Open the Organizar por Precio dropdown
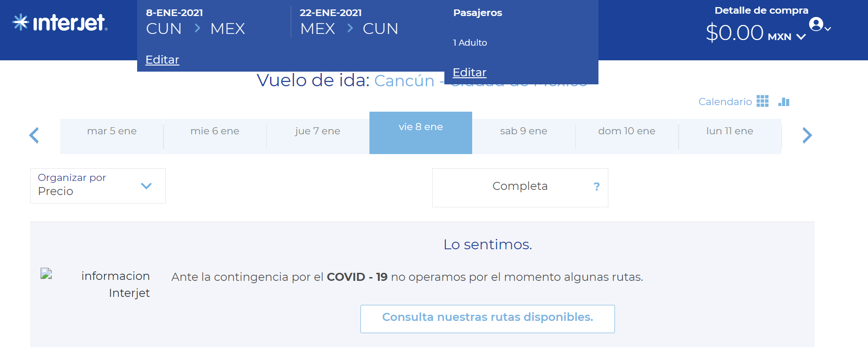The width and height of the screenshot is (868, 360). 98,186
